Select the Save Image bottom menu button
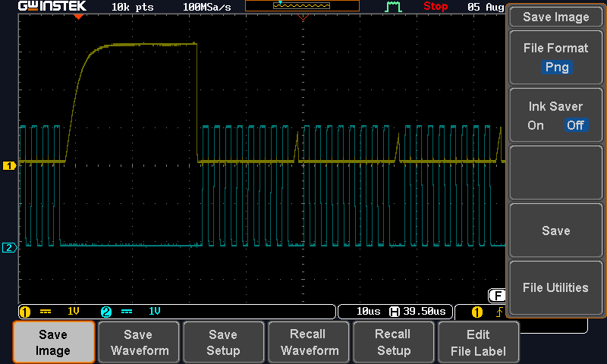The width and height of the screenshot is (607, 364). 53,342
